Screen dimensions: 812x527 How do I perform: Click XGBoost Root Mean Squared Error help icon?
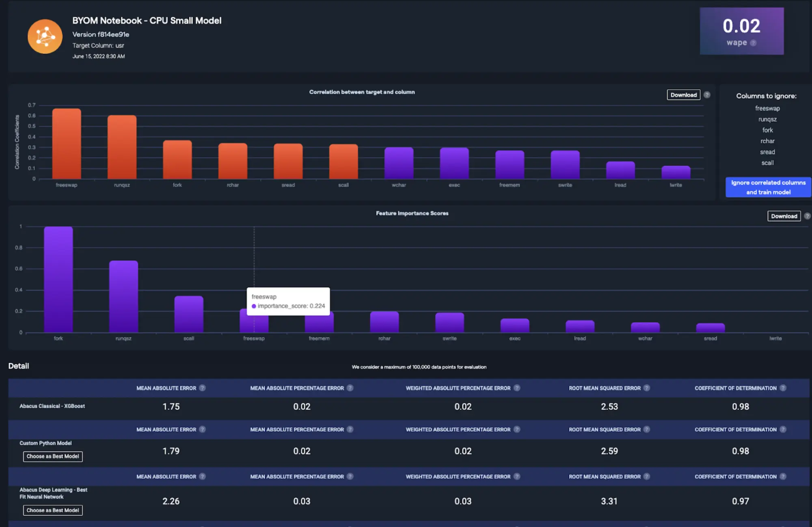point(647,388)
